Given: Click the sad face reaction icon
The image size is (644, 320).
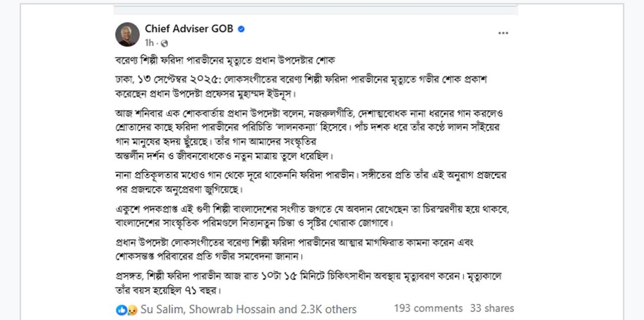Looking at the screenshot, I should 132,310.
